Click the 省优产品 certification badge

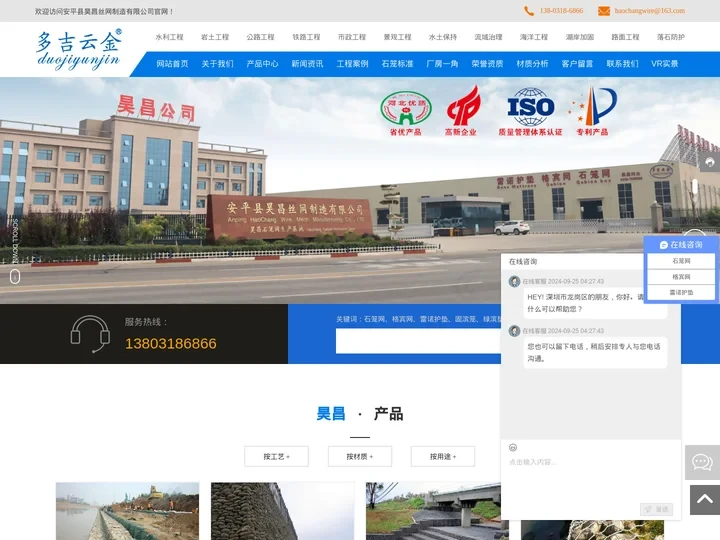(405, 113)
